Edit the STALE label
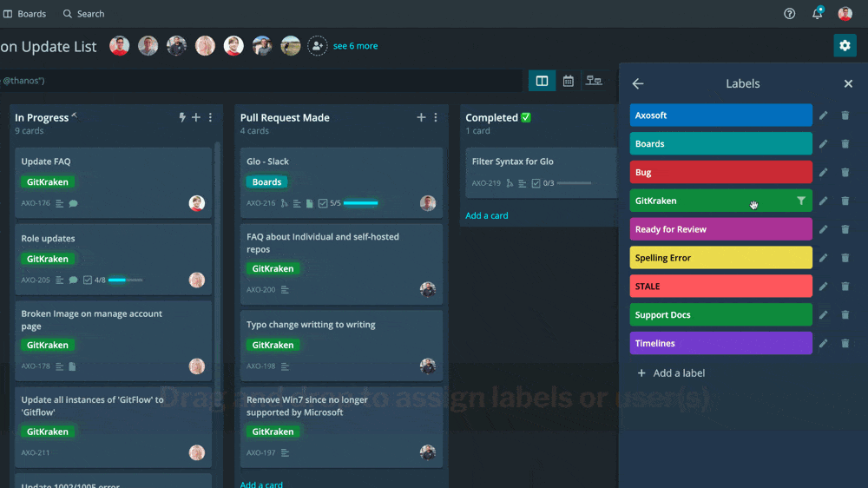Viewport: 868px width, 488px height. [824, 287]
